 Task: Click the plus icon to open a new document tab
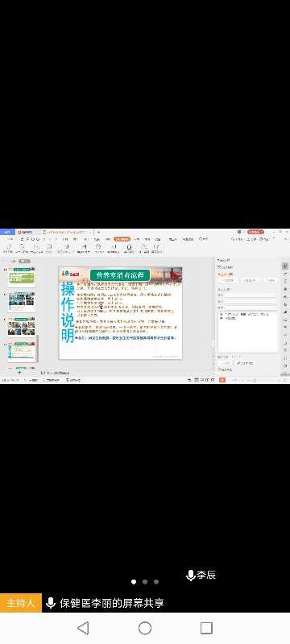coord(98,232)
